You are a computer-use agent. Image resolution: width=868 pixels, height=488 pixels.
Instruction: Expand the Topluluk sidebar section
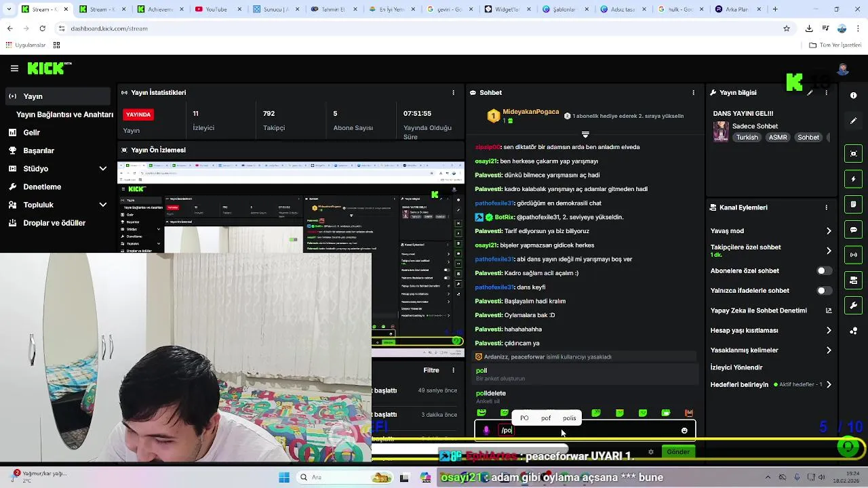tap(103, 205)
